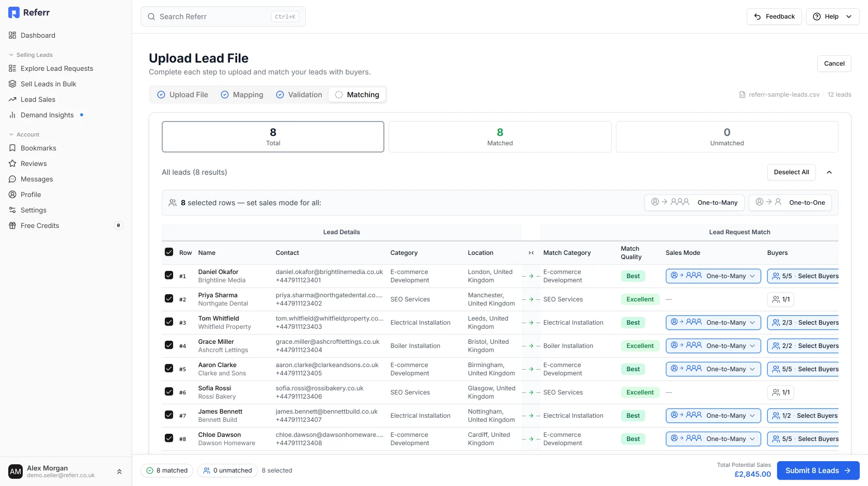Cancel the lead file upload
This screenshot has width=868, height=486.
pos(834,64)
